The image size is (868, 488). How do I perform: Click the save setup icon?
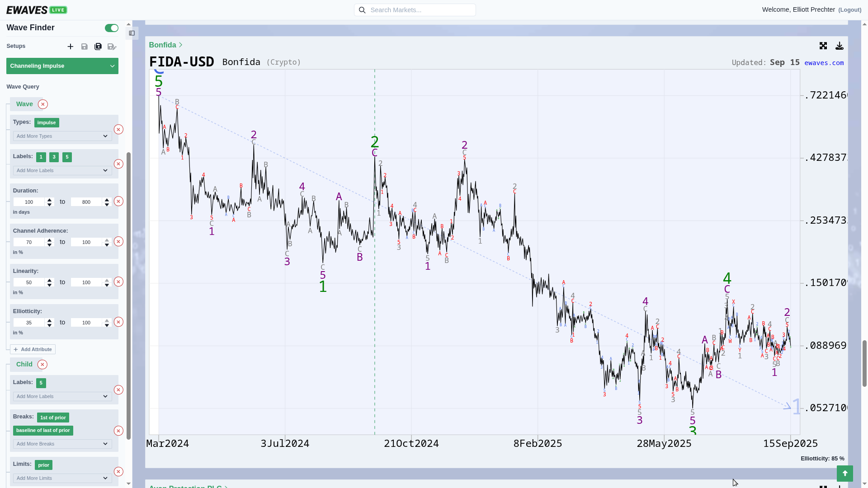[x=85, y=47]
